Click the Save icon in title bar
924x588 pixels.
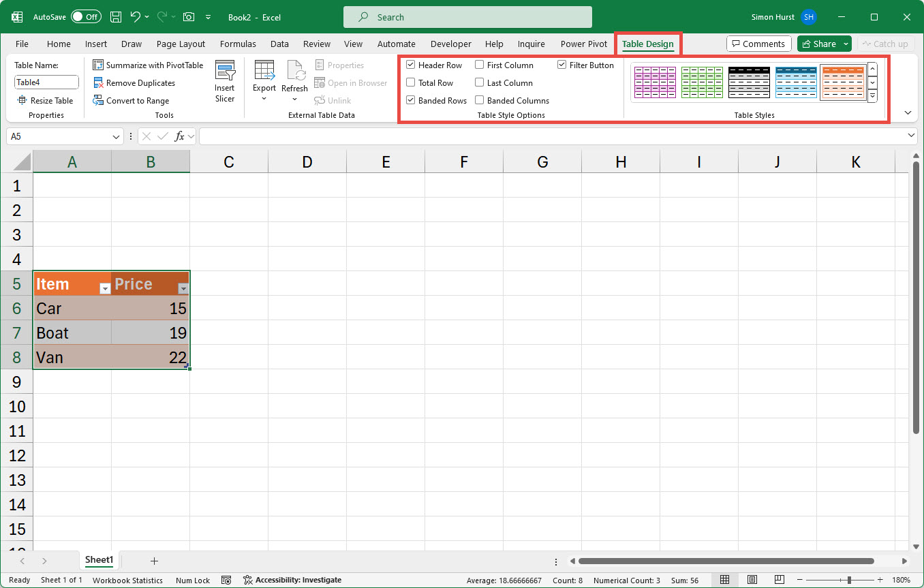click(x=116, y=17)
